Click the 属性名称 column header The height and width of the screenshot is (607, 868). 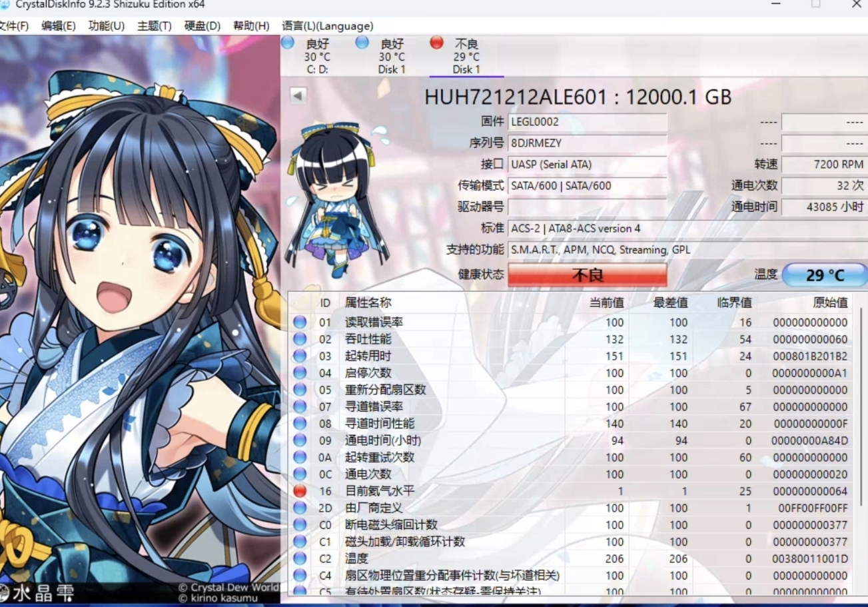[x=368, y=303]
